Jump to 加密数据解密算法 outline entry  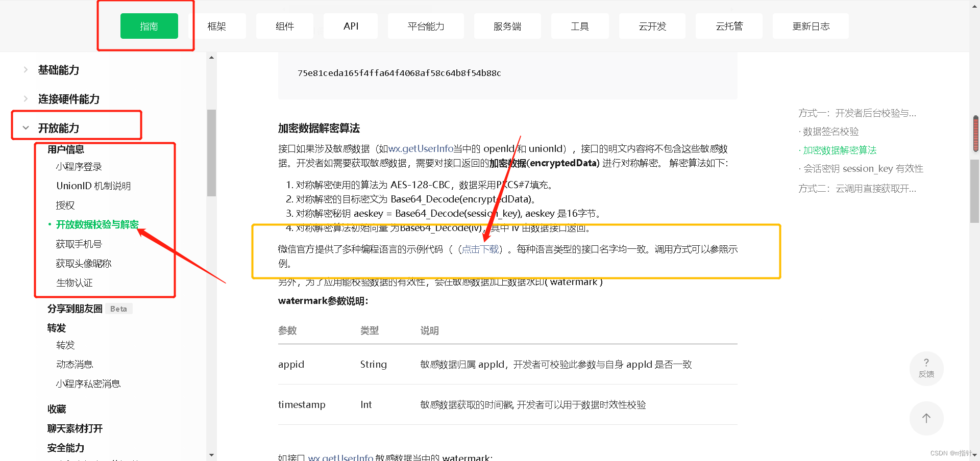840,150
